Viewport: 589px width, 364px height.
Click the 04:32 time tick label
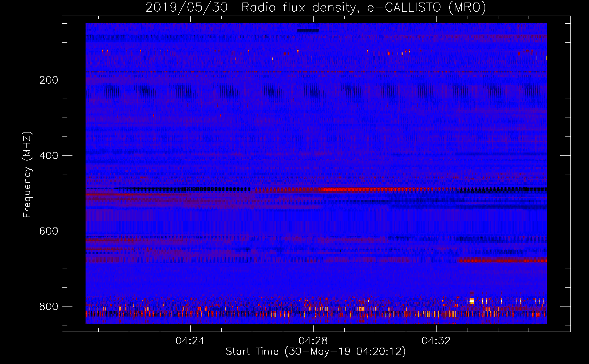436,341
